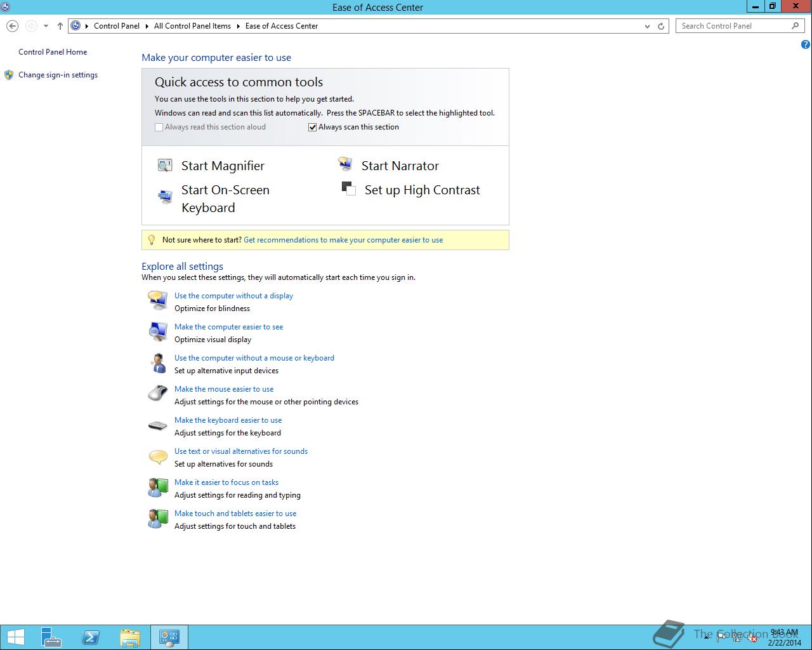Open the Windows Start button
The height and width of the screenshot is (650, 812).
point(15,637)
